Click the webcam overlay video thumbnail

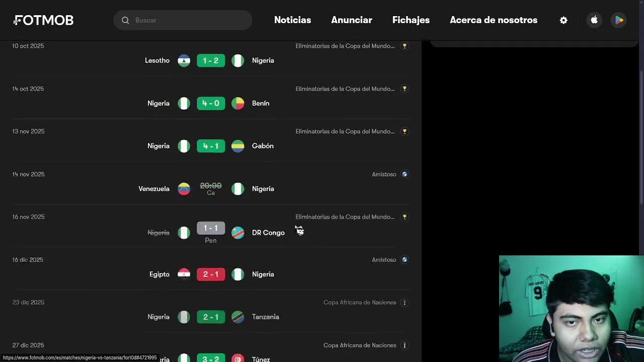572,309
